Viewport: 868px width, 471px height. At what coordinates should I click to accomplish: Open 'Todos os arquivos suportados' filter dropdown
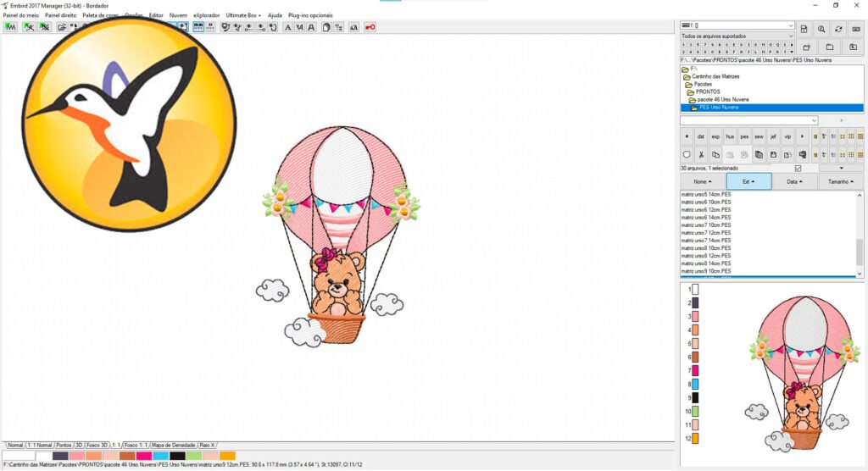click(x=737, y=36)
